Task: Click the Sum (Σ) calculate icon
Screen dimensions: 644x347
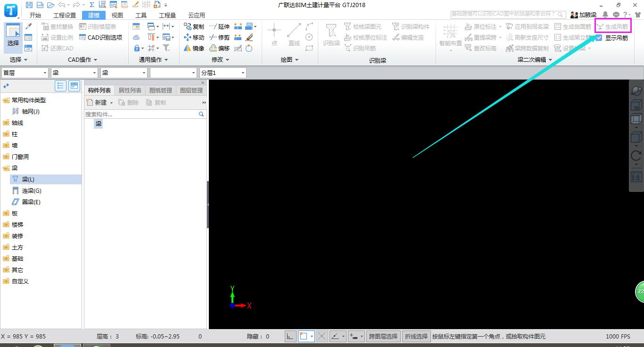Action: click(92, 5)
